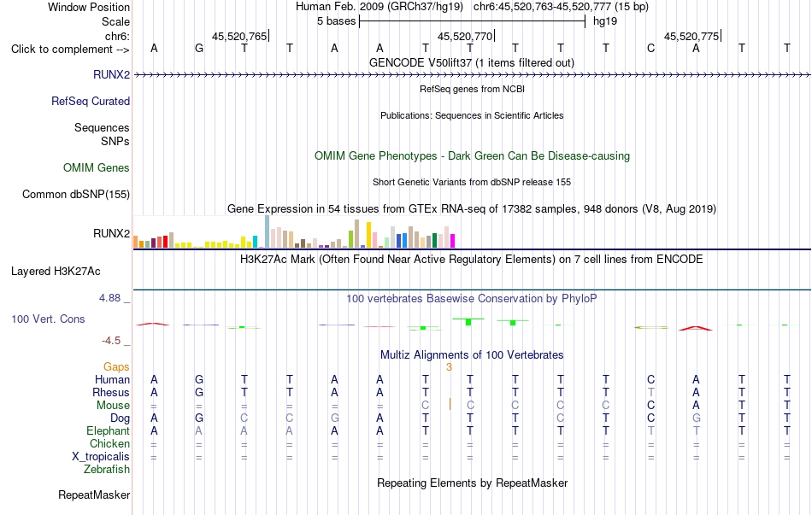Image resolution: width=812 pixels, height=515 pixels.
Task: Click 'Publications: Sequences in Scientific Articles' title
Action: [x=472, y=115]
